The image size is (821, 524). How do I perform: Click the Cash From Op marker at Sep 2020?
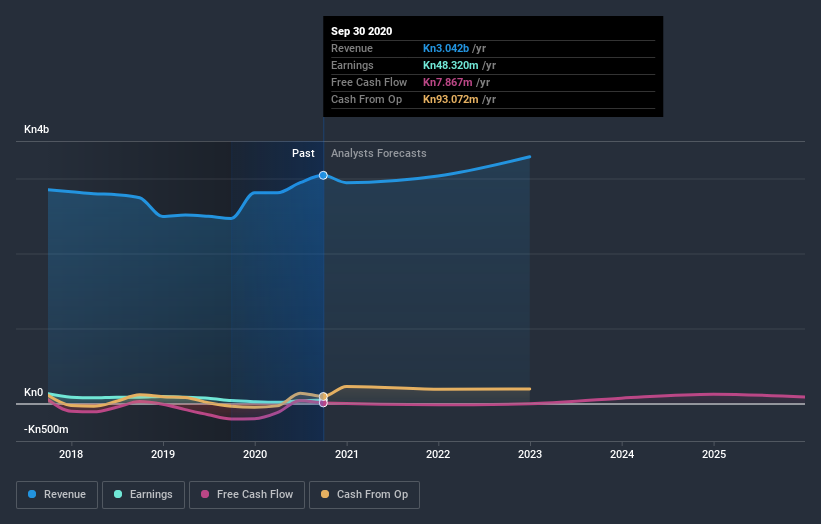click(x=323, y=396)
